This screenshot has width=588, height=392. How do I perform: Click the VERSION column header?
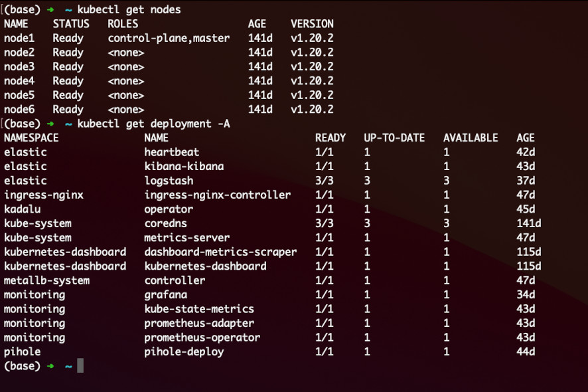point(312,24)
